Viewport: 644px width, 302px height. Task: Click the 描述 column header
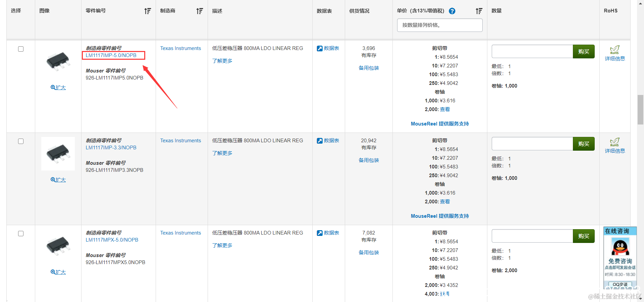[217, 11]
